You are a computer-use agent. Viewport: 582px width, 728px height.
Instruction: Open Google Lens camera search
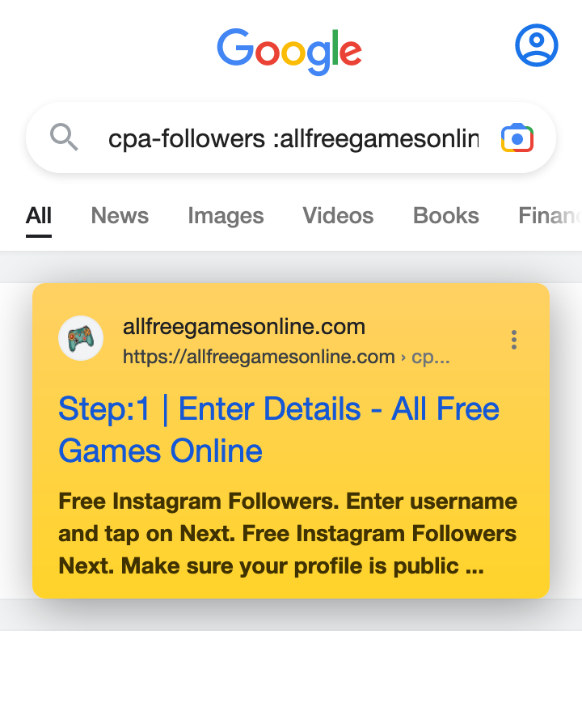coord(517,138)
